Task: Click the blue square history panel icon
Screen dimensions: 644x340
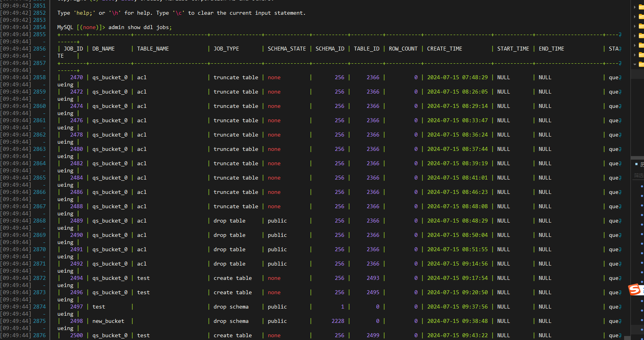Action: point(636,164)
